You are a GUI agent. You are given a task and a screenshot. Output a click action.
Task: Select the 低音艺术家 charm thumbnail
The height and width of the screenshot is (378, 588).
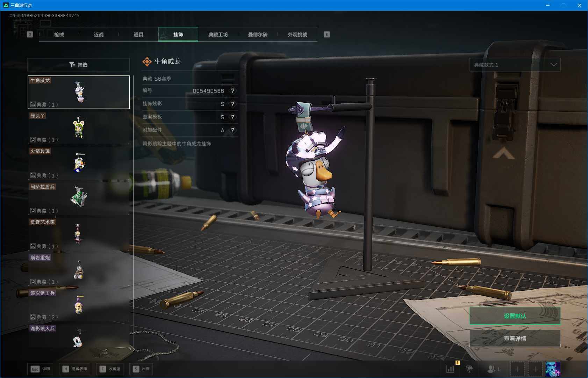(x=79, y=234)
